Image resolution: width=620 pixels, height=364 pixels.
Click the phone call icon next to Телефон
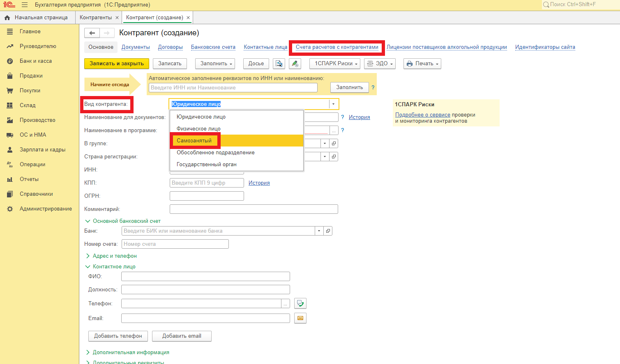(x=300, y=303)
